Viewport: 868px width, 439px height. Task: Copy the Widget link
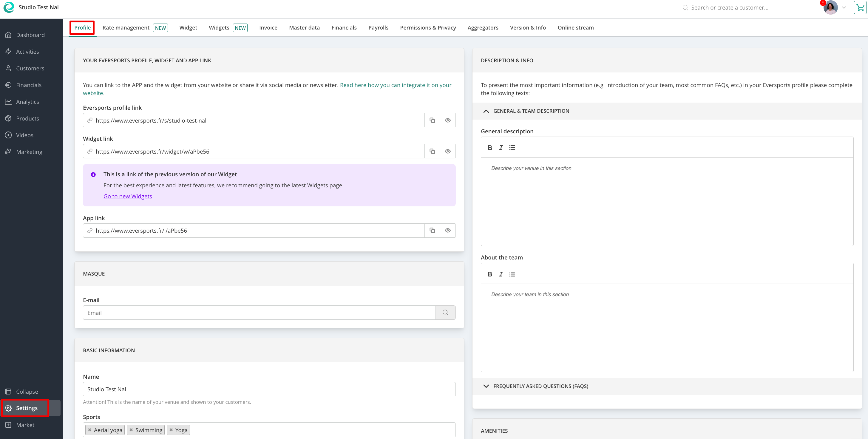432,151
